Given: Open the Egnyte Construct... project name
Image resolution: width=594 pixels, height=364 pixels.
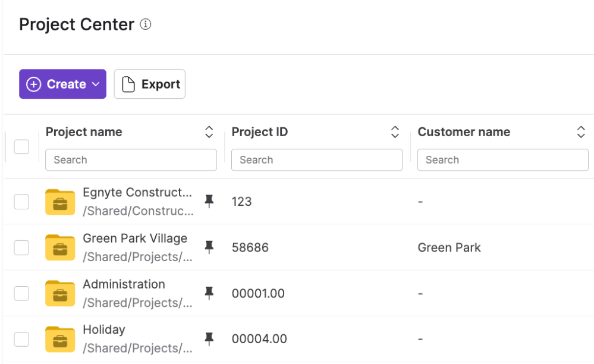Looking at the screenshot, I should [x=137, y=193].
